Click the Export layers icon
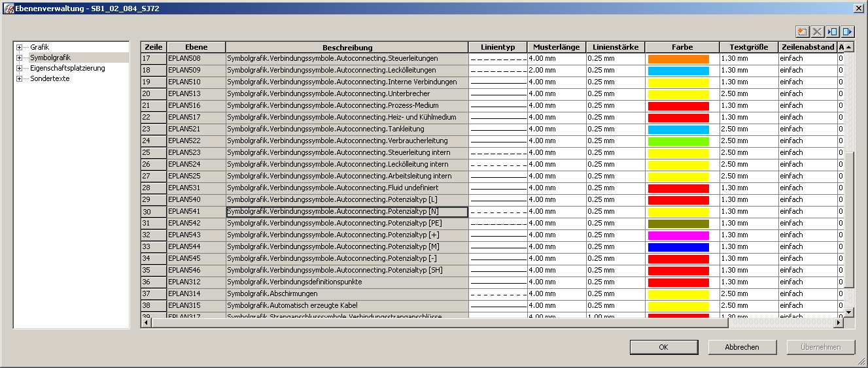The height and width of the screenshot is (368, 868). point(848,31)
